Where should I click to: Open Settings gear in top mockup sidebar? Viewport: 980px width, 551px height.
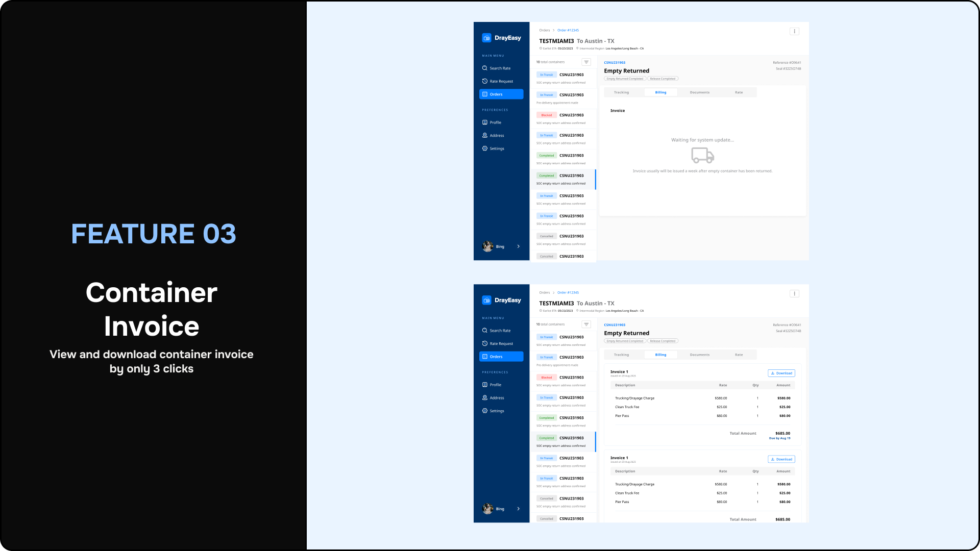[x=484, y=149]
